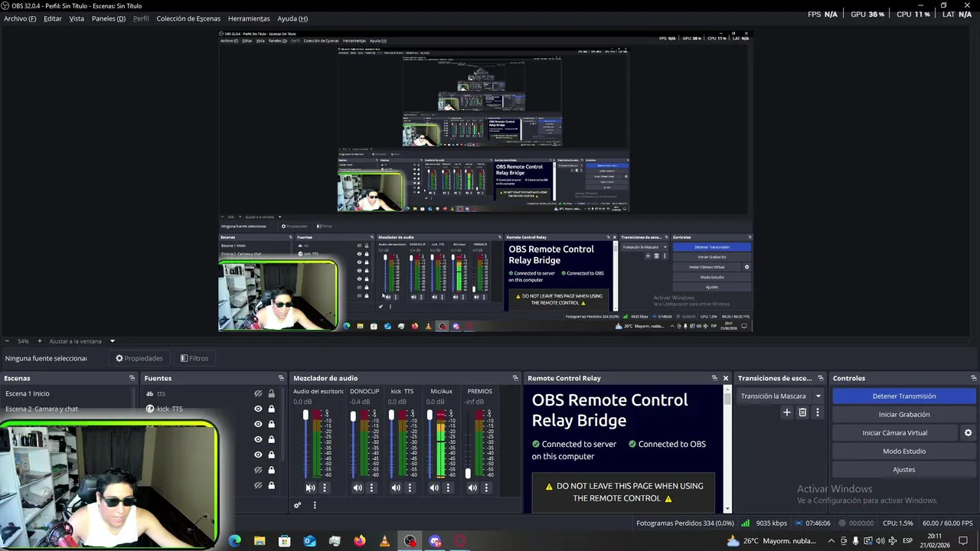Open Microsoft Edge from the taskbar
The image size is (980, 551).
tap(235, 541)
